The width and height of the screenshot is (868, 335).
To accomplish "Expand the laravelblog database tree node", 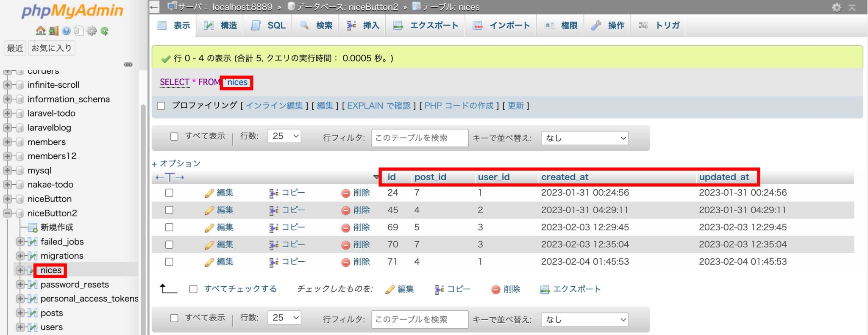I will (x=7, y=127).
